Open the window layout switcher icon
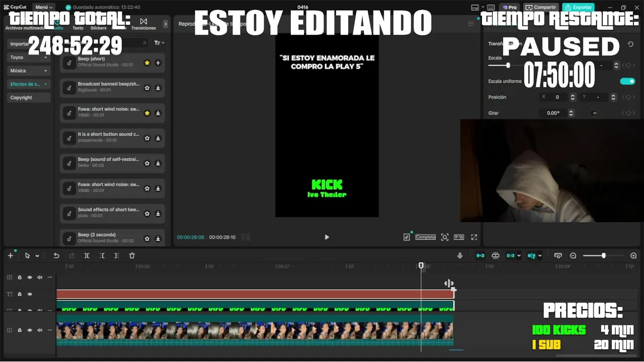Viewport: 644px width, 362px height. point(475,7)
